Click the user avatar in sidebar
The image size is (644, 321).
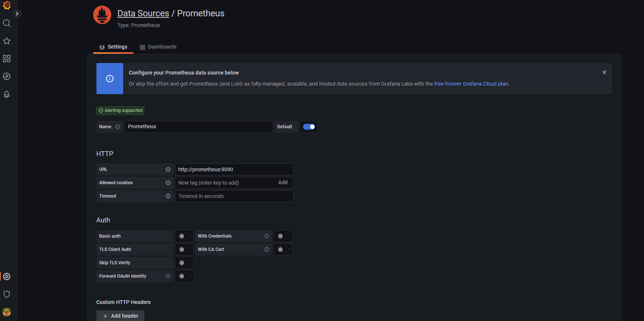pyautogui.click(x=7, y=312)
